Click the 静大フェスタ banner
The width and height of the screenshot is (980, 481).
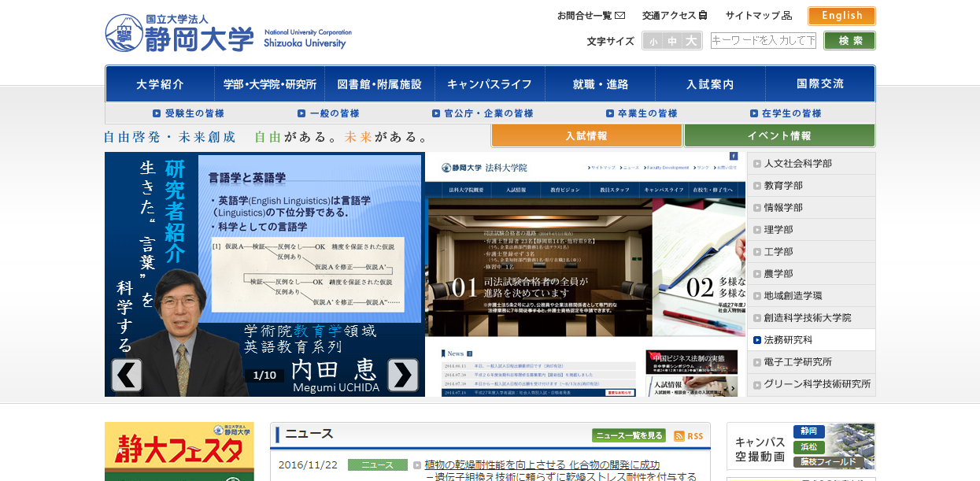179,451
